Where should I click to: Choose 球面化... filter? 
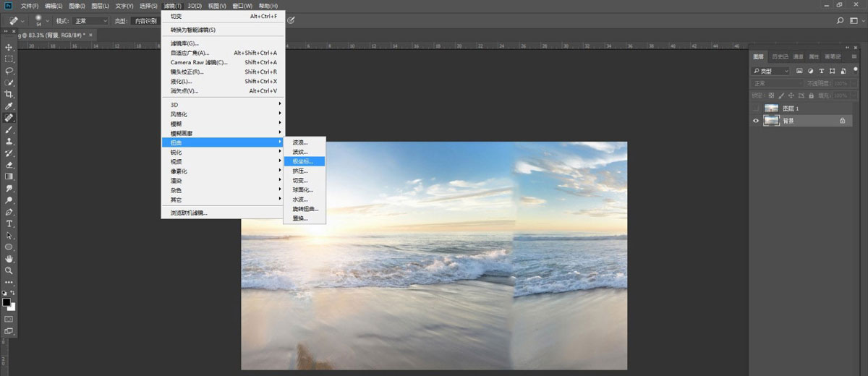pyautogui.click(x=305, y=189)
